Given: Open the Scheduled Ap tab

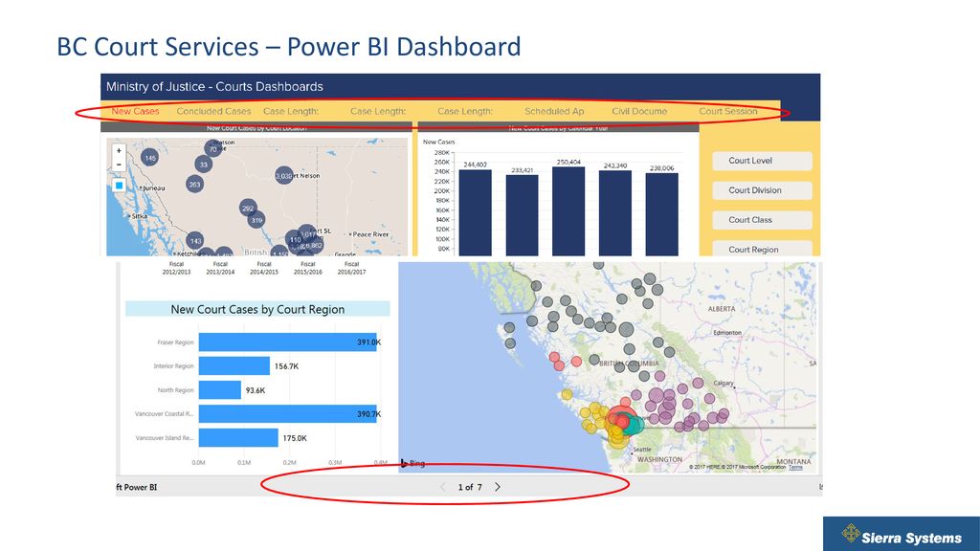Looking at the screenshot, I should point(554,111).
